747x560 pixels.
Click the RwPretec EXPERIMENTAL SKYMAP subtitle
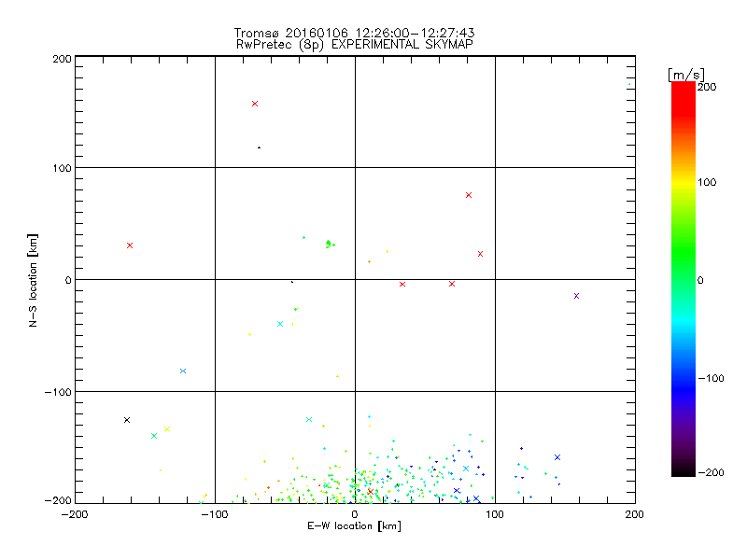[x=354, y=44]
